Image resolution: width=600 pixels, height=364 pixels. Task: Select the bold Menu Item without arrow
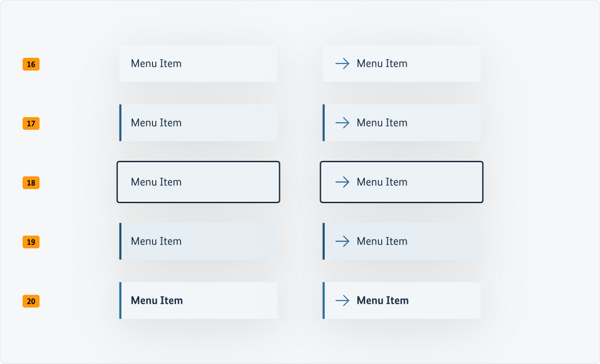coord(198,301)
